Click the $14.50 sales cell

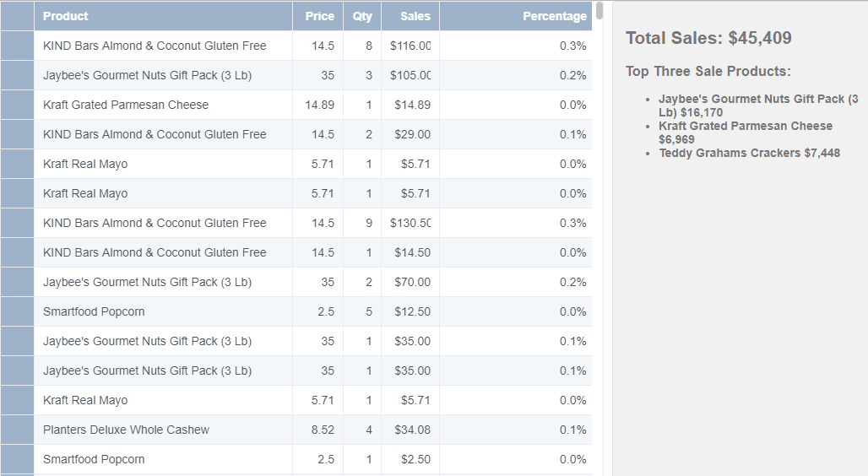click(410, 252)
